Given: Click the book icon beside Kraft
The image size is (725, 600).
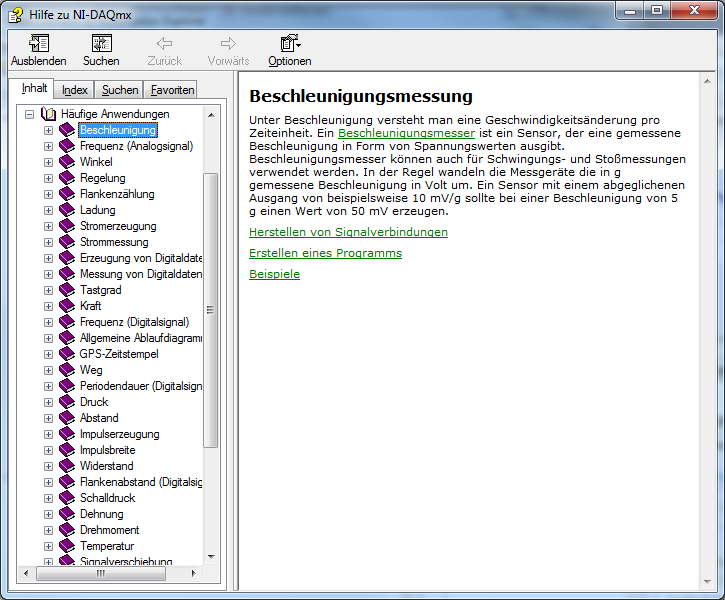Looking at the screenshot, I should click(67, 306).
